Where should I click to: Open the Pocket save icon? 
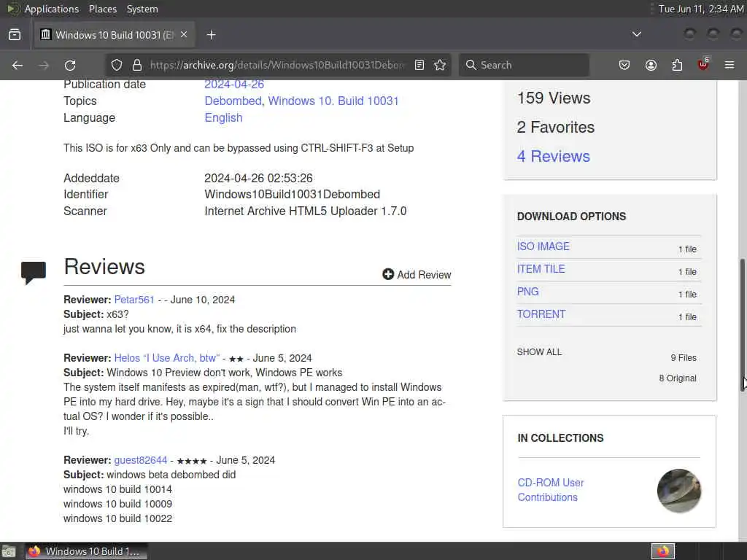pyautogui.click(x=624, y=65)
